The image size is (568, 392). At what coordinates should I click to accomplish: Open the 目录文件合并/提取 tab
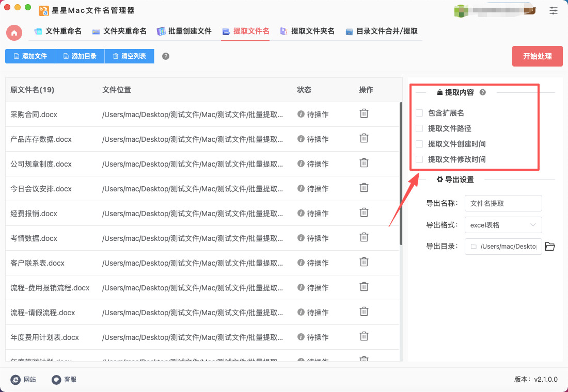[x=382, y=31]
